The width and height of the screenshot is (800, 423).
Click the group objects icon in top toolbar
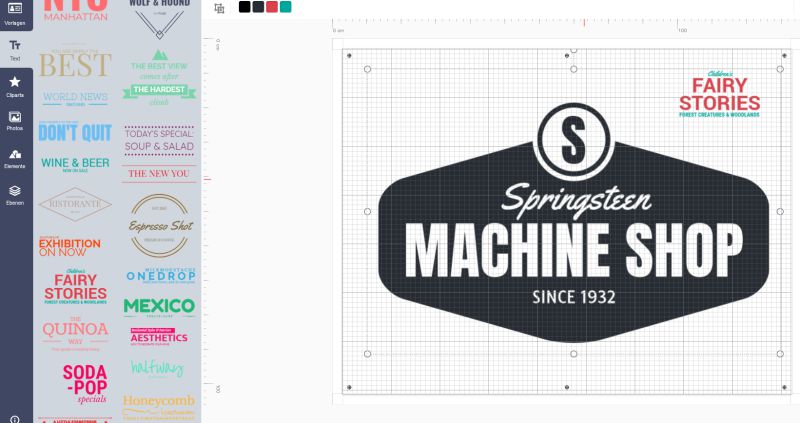(x=220, y=8)
